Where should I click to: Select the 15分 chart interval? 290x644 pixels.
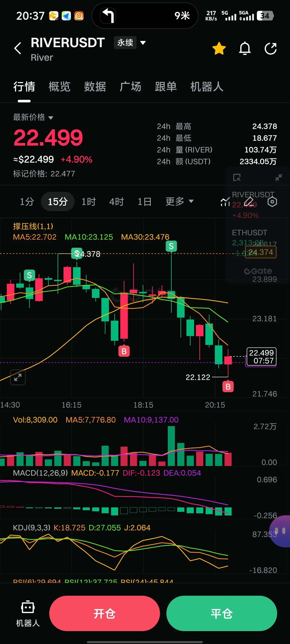click(58, 201)
